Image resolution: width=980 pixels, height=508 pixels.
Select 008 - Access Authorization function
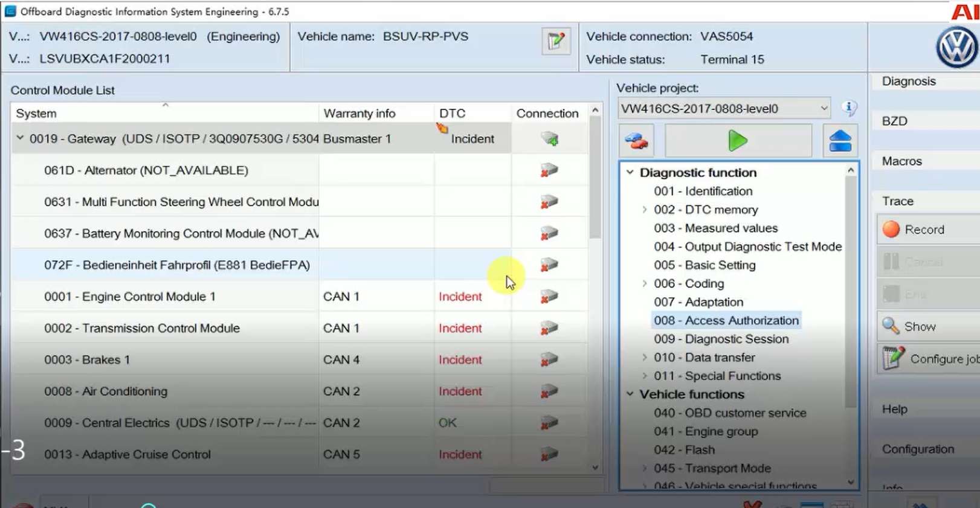point(726,321)
